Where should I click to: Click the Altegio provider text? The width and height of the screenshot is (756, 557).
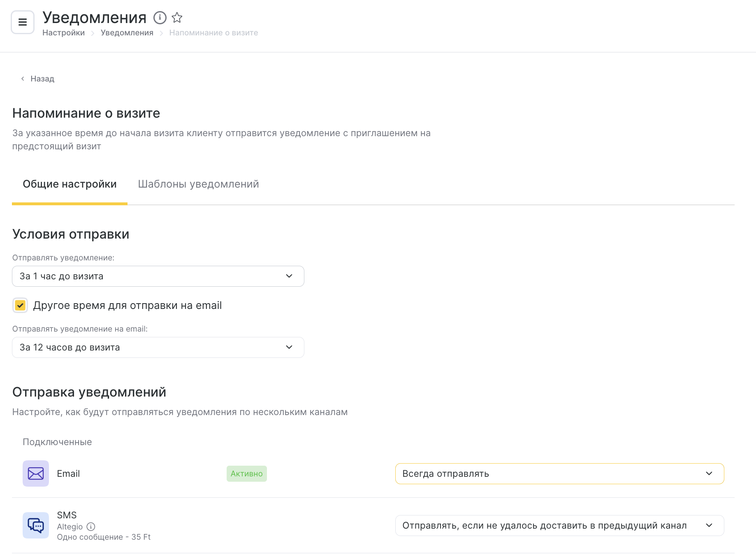tap(70, 527)
